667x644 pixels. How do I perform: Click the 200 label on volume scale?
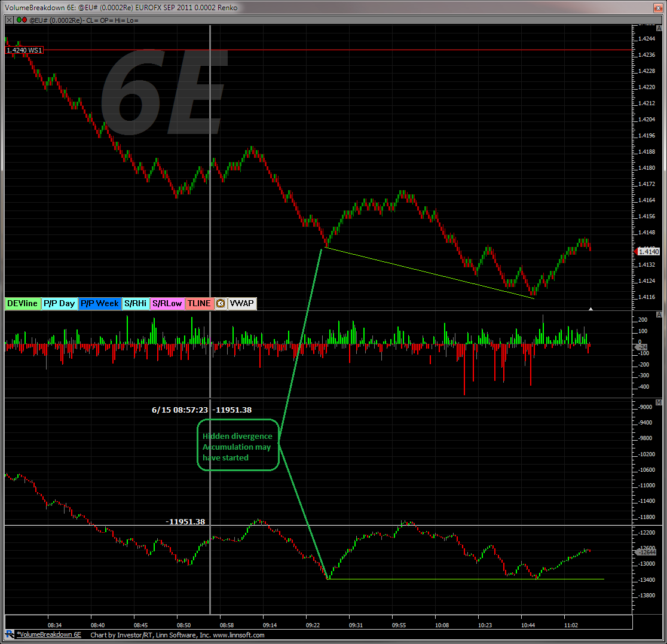(642, 320)
